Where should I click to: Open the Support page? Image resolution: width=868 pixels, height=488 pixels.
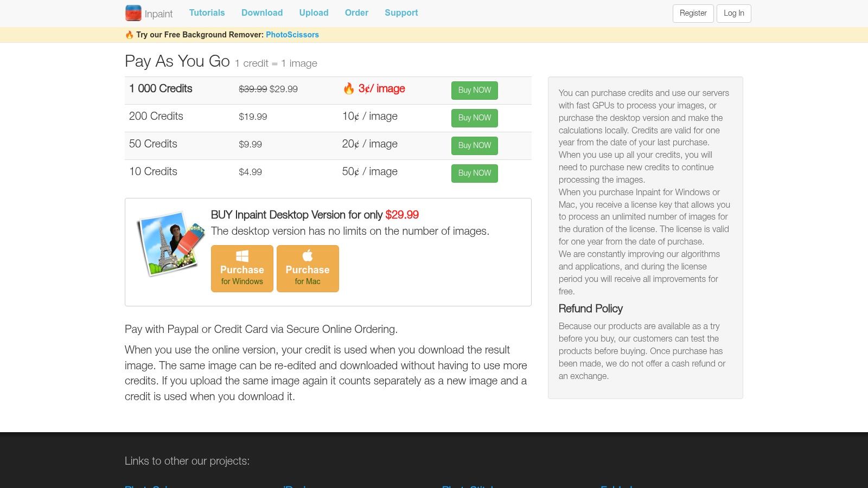pyautogui.click(x=401, y=13)
